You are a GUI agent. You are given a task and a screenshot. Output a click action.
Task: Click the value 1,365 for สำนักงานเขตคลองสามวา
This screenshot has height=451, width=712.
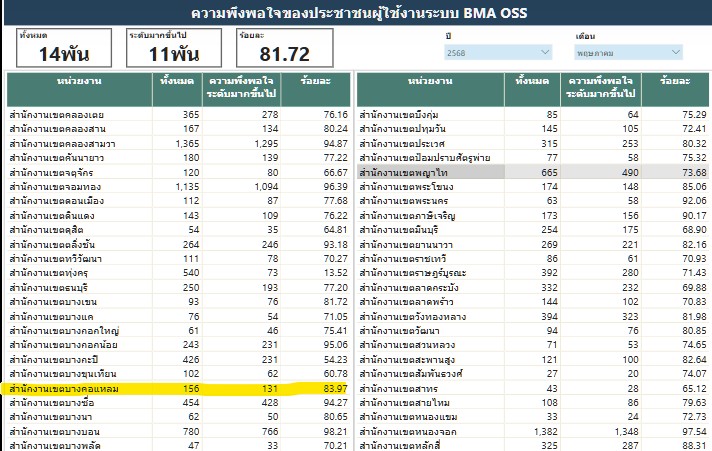(187, 144)
